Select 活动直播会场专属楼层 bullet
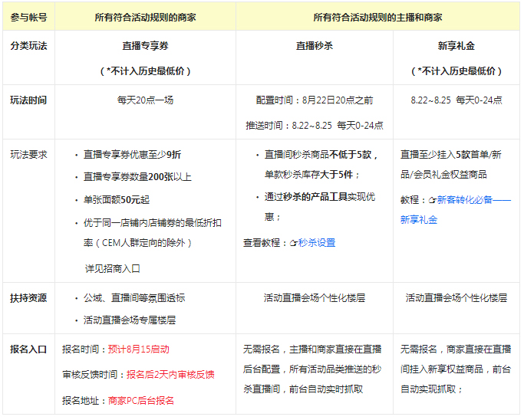Image resolution: width=524 pixels, height=420 pixels. click(130, 320)
